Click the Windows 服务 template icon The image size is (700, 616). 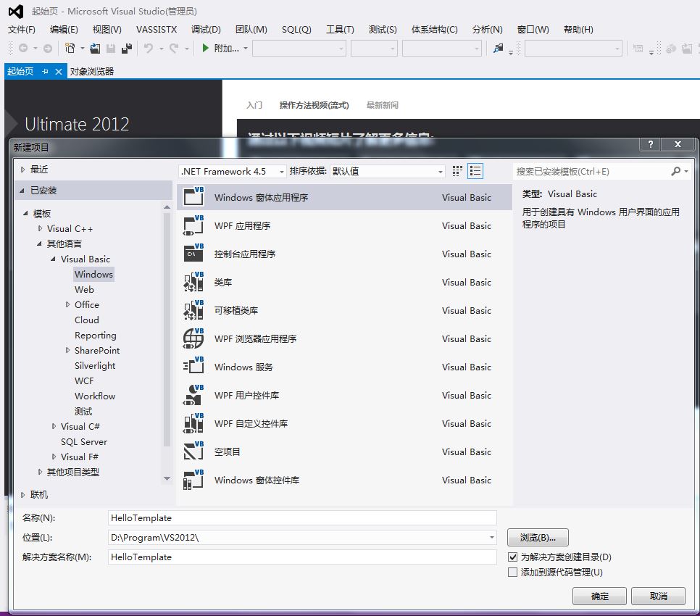pos(193,366)
